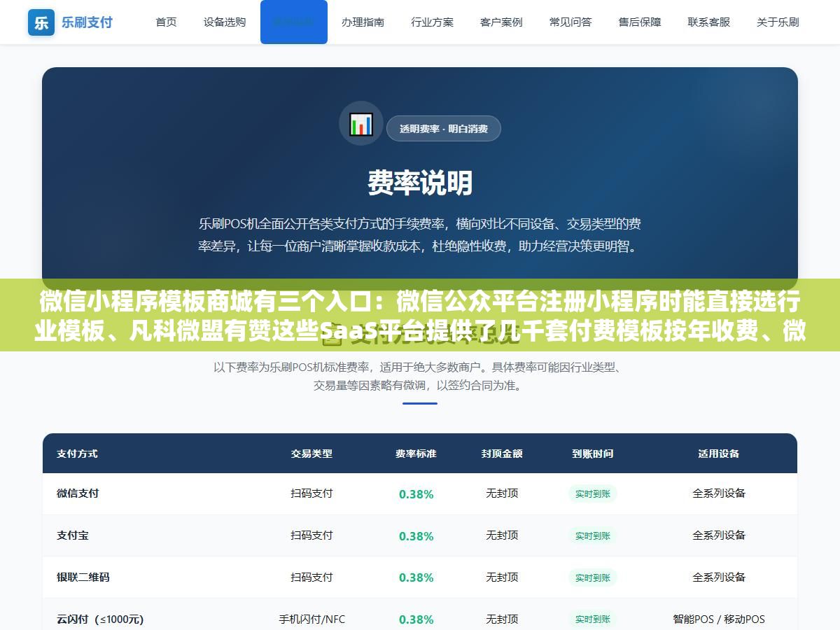Viewport: 840px width, 630px height.
Task: Go to 常见问答 page
Action: click(x=570, y=22)
